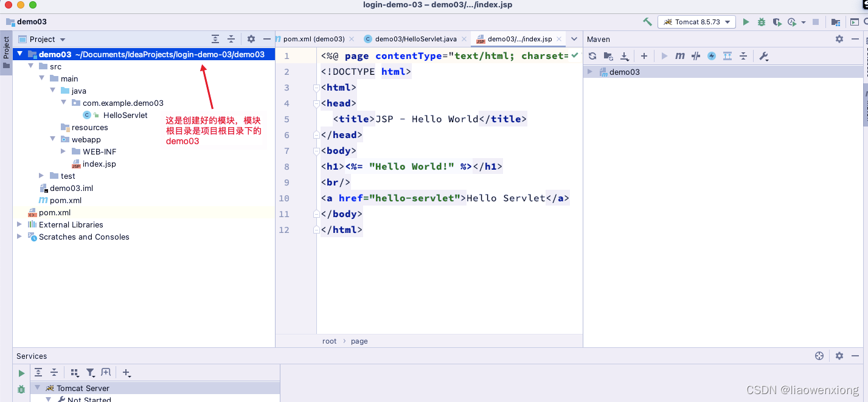Generate sources and update folders in Maven
This screenshot has width=868, height=402.
click(x=608, y=56)
